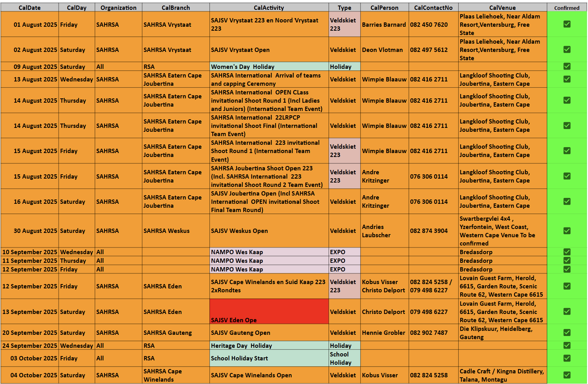588x384 pixels.
Task: Click the 'SAJSV Cape Winelands Open' cell
Action: [x=269, y=375]
